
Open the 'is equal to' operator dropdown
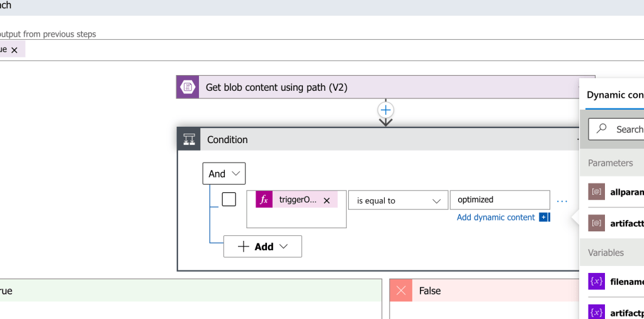(x=398, y=200)
